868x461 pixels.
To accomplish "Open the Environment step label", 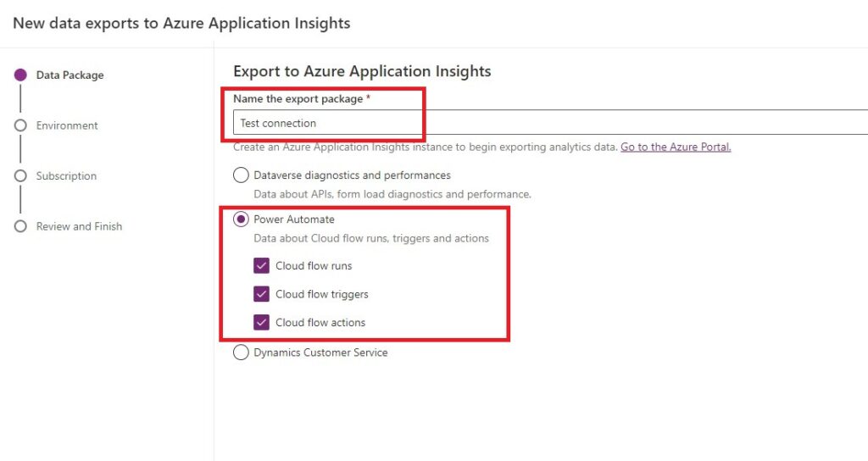I will coord(67,125).
